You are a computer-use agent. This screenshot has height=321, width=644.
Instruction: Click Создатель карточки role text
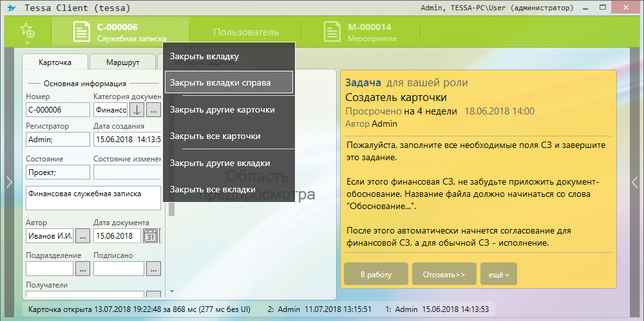tap(396, 97)
